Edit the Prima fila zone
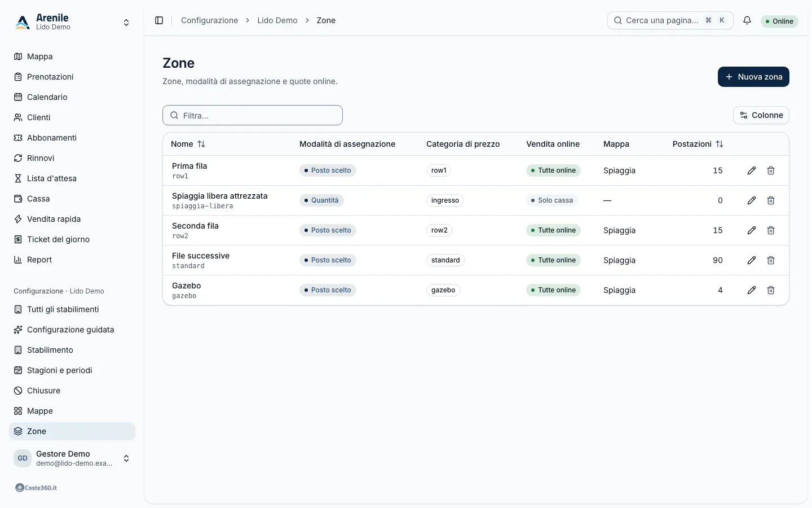 tap(752, 170)
